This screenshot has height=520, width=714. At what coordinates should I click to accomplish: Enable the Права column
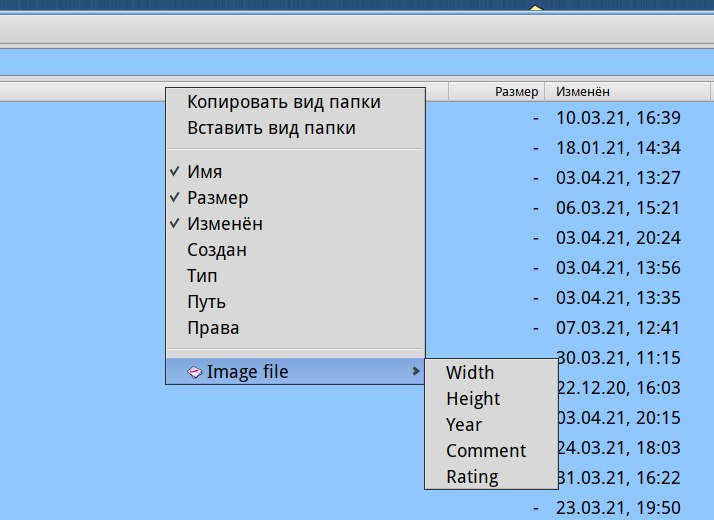point(296,327)
